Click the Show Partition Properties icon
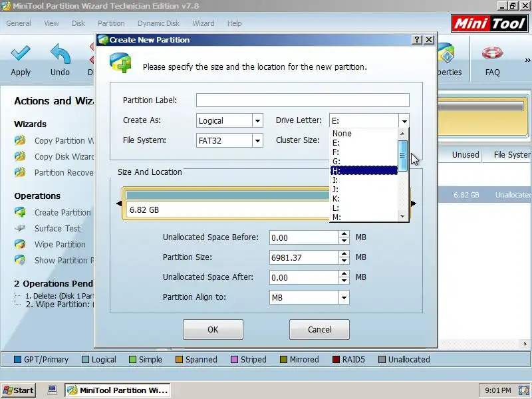The image size is (532, 399). click(20, 260)
